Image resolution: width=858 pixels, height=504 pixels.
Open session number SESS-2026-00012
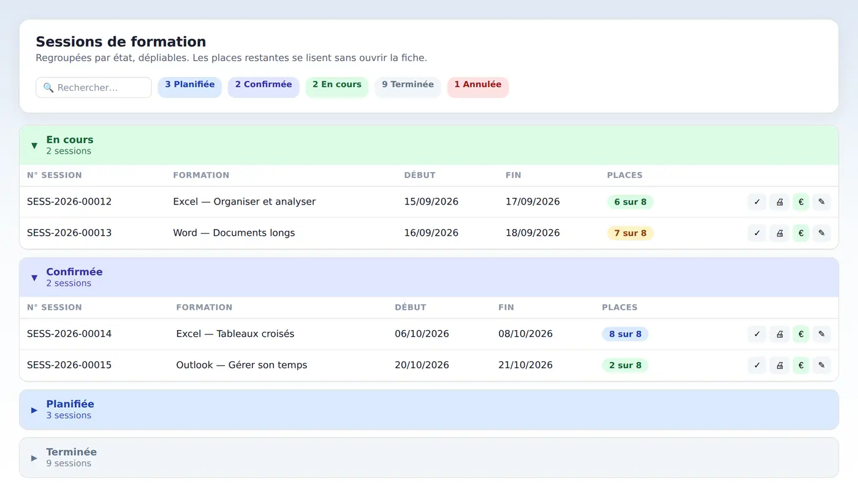(69, 202)
